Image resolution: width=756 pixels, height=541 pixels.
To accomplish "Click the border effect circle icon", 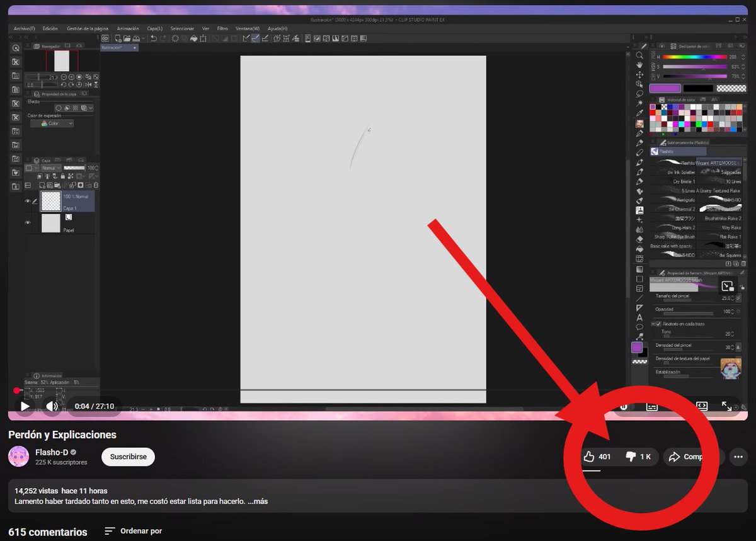I will tap(58, 108).
